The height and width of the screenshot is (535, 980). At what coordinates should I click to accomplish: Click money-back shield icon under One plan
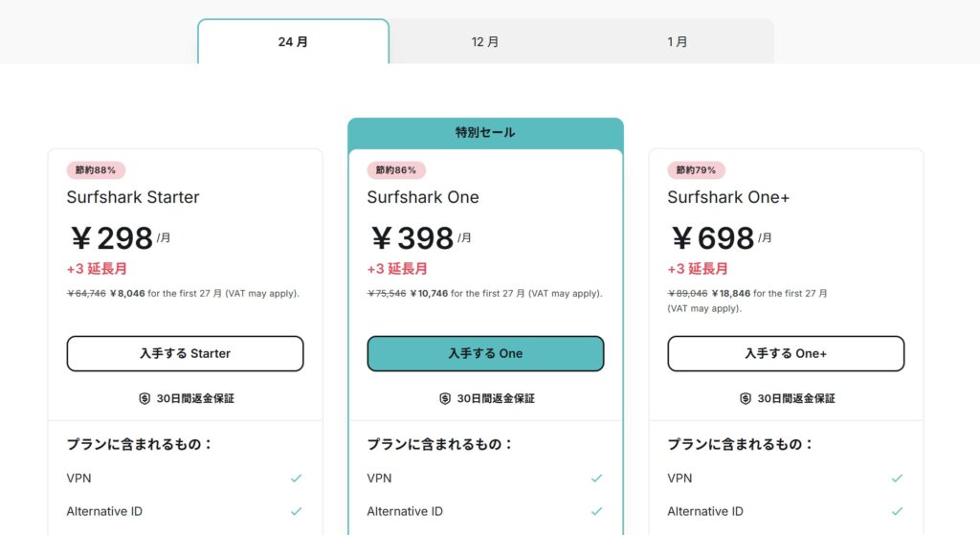(x=445, y=398)
